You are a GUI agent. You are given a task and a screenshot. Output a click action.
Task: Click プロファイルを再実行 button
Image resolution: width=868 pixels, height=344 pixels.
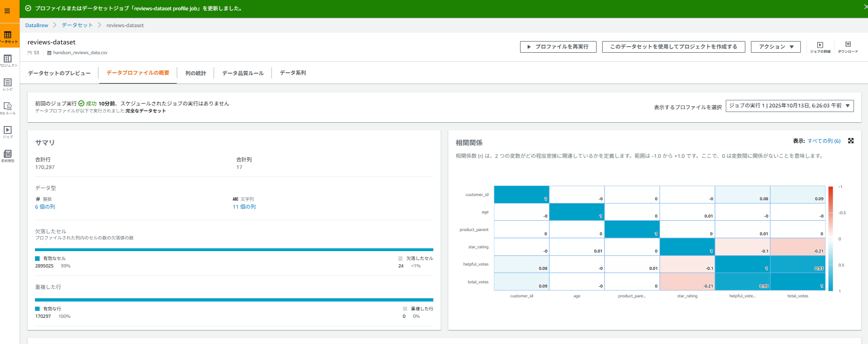click(558, 47)
